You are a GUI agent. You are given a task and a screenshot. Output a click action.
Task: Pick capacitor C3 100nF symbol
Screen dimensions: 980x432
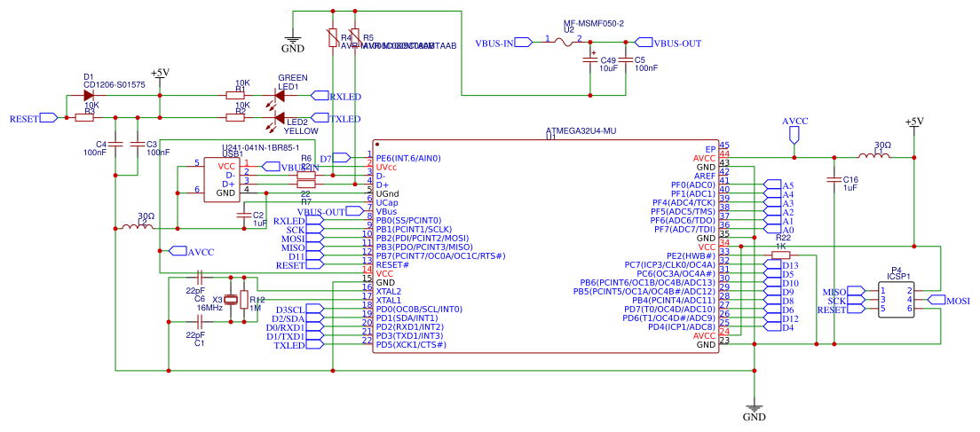click(x=137, y=145)
